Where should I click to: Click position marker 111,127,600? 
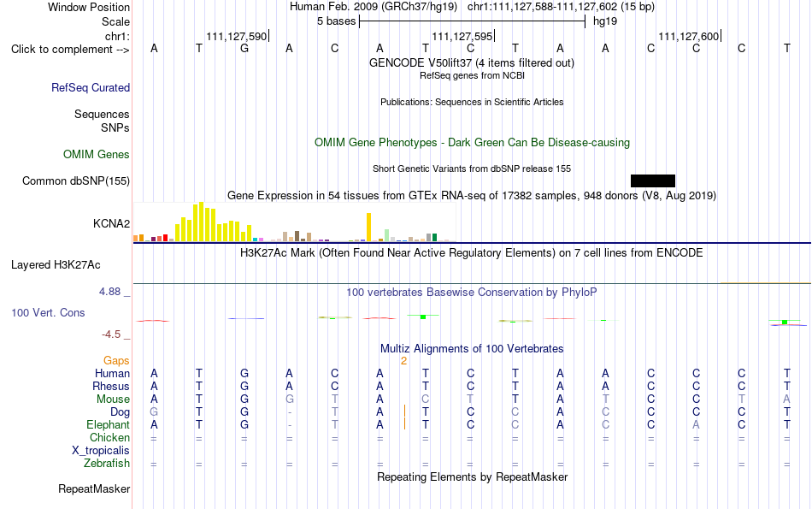click(689, 36)
